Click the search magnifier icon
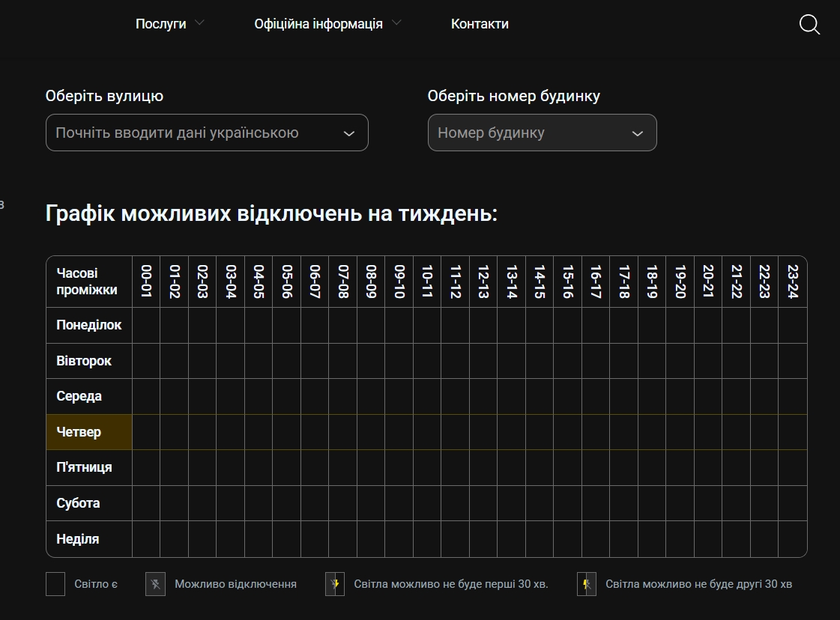Screen dimensions: 840x620 [x=809, y=25]
